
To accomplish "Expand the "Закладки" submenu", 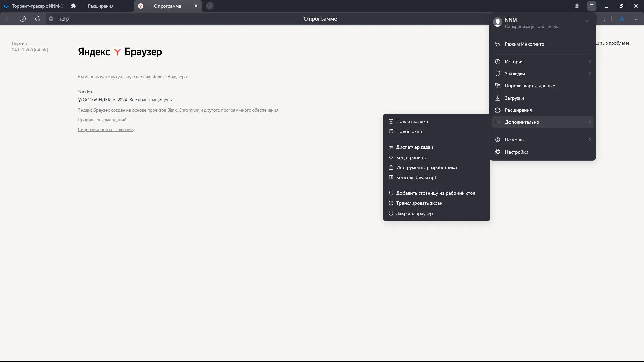I will (543, 74).
